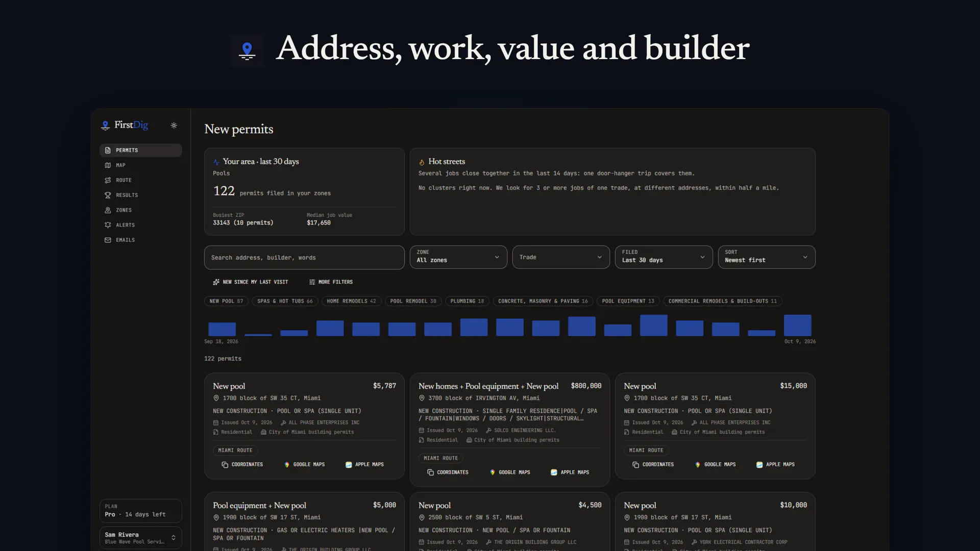
Task: Open Apple Maps on the $5,787 New pool card
Action: (364, 465)
